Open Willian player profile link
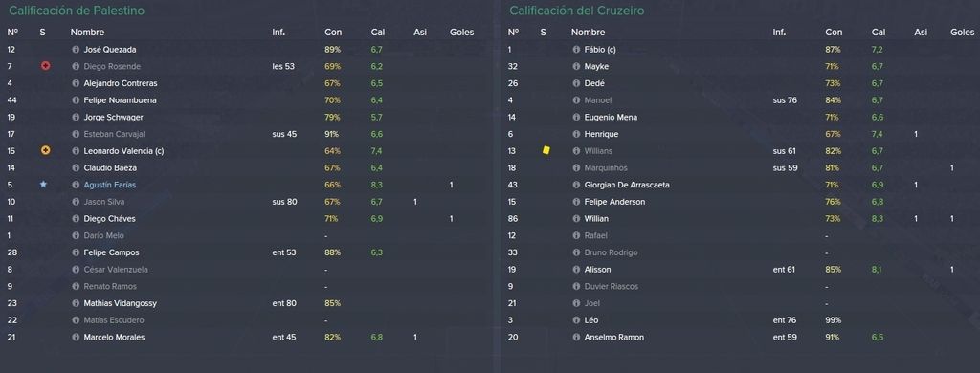The image size is (980, 373). point(596,219)
